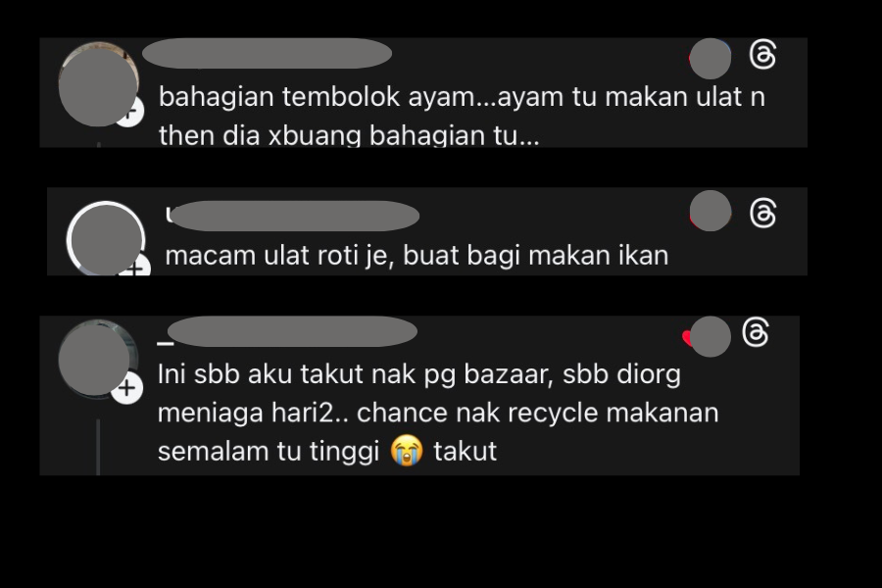Open username above Ini sbb aku takut
Viewport: 882px width, 588px height.
pyautogui.click(x=287, y=331)
